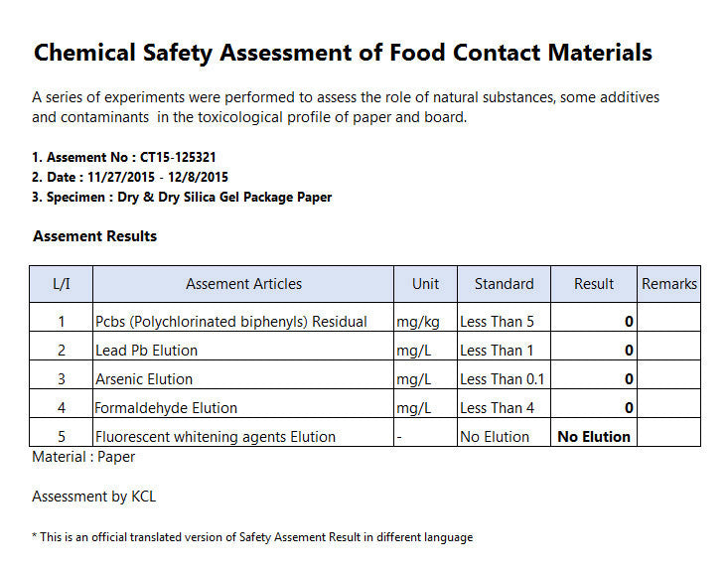Click the 'Arsenic Elution' cell
The height and width of the screenshot is (571, 728).
pyautogui.click(x=144, y=379)
